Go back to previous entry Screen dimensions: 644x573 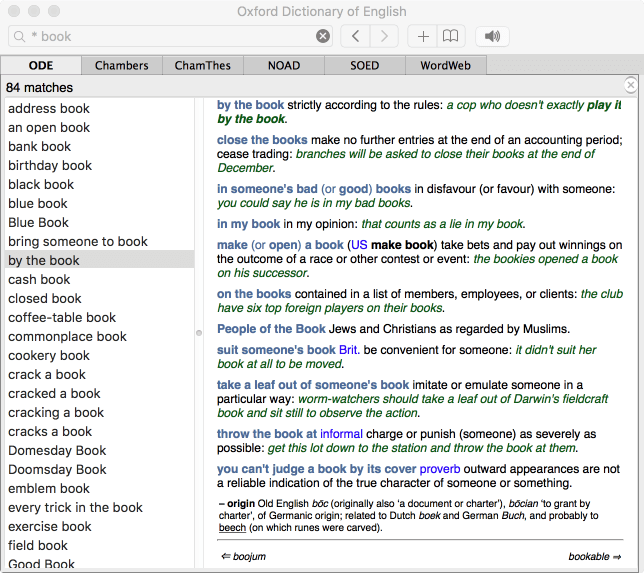pos(356,36)
